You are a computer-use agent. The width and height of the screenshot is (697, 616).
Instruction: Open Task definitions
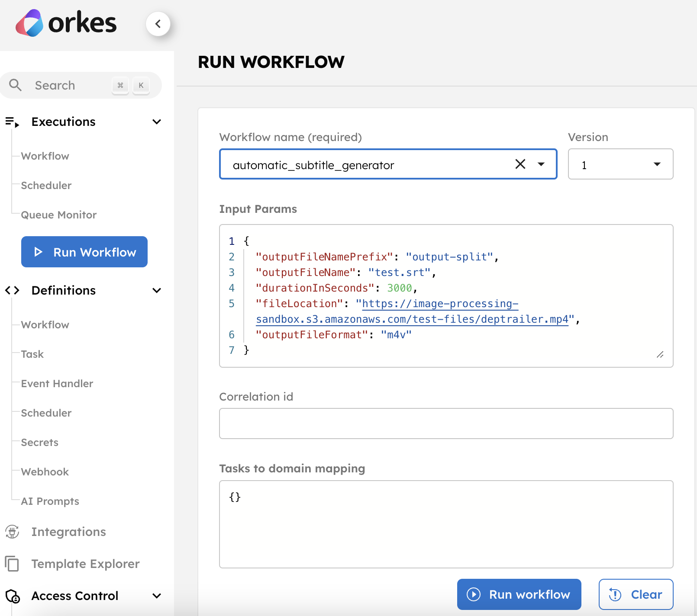[x=32, y=354]
